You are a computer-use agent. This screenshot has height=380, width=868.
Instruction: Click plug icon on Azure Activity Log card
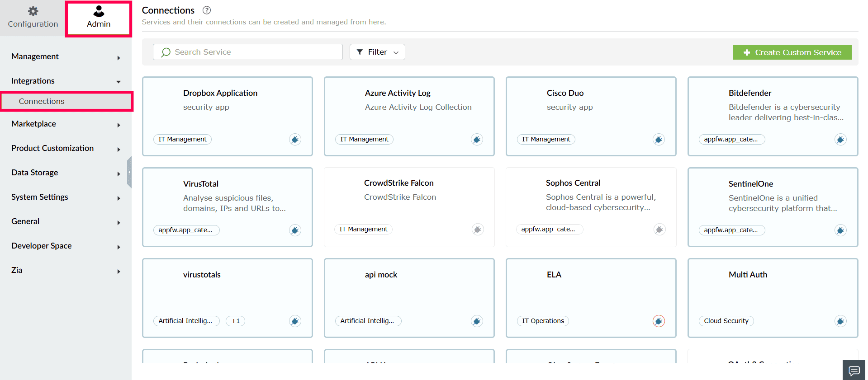(x=477, y=140)
